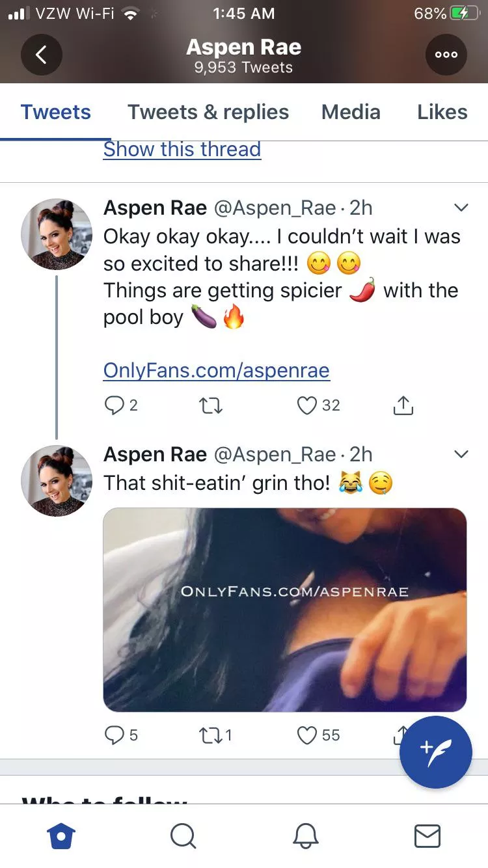Screen dimensions: 488x868
Task: Retweet the shit-eatin' grin tweet
Action: (211, 735)
